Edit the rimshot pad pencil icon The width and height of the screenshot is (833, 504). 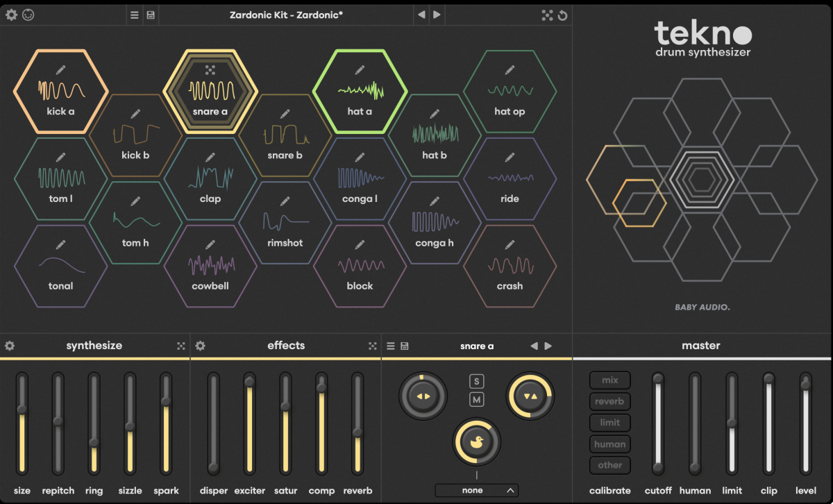point(285,201)
